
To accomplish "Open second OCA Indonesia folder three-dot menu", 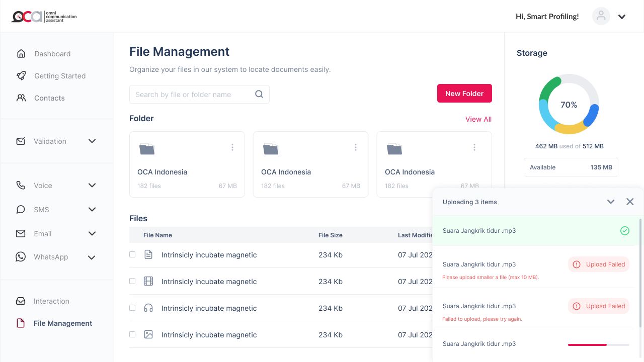I will (x=356, y=147).
